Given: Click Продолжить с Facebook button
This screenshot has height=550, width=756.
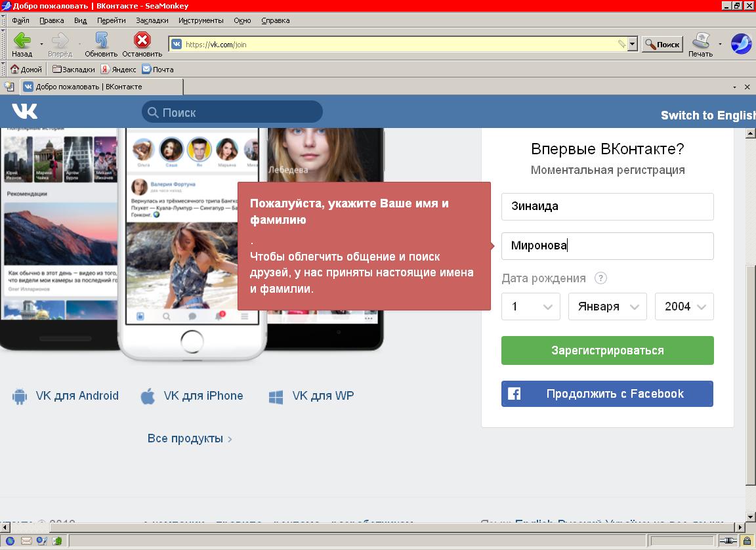Looking at the screenshot, I should [608, 394].
